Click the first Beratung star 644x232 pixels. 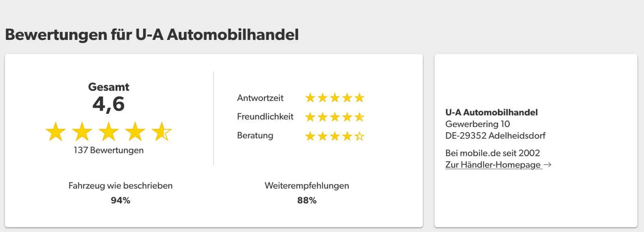[x=310, y=136]
